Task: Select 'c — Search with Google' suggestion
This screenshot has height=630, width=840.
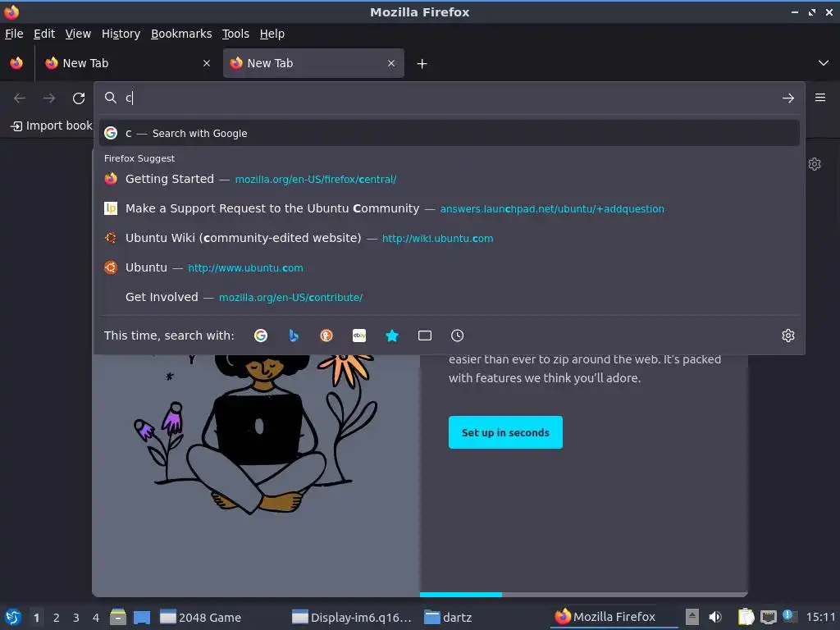Action: point(450,134)
